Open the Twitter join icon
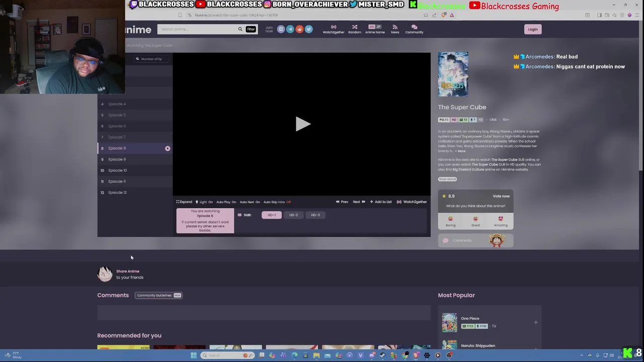 pos(308,29)
